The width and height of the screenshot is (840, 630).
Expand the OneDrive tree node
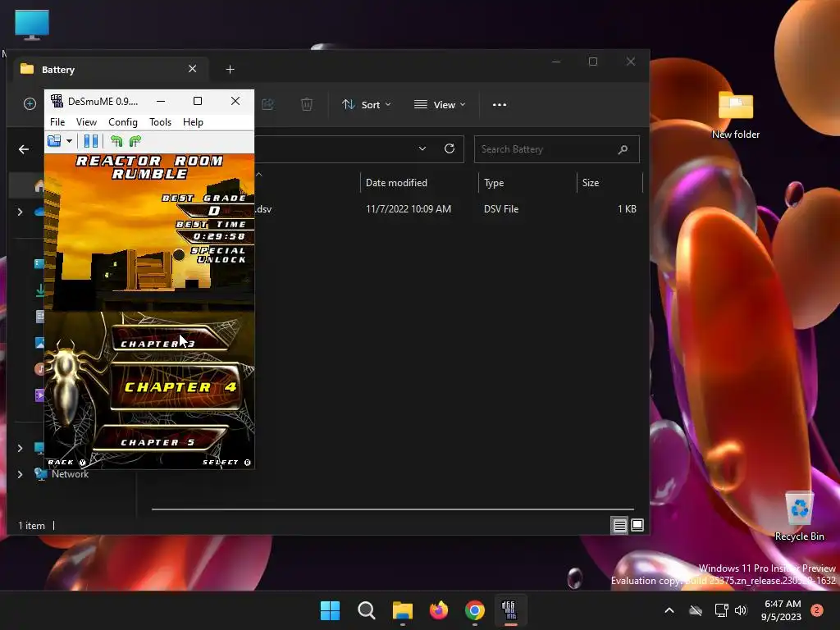(x=21, y=212)
